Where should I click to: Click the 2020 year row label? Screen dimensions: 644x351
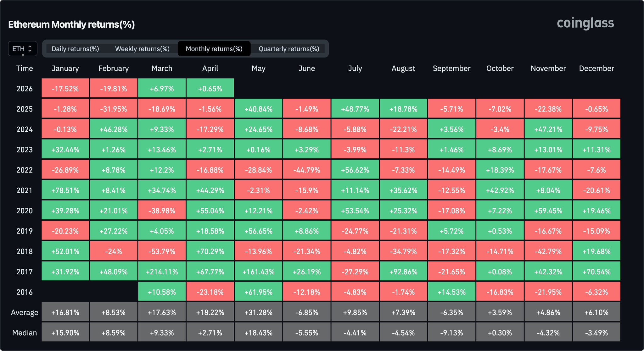coord(25,211)
